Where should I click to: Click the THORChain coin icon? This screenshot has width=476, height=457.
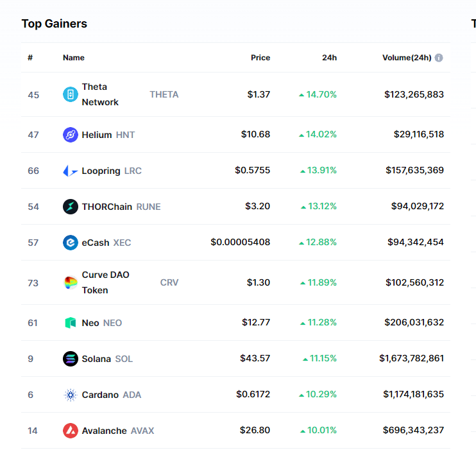click(x=71, y=207)
